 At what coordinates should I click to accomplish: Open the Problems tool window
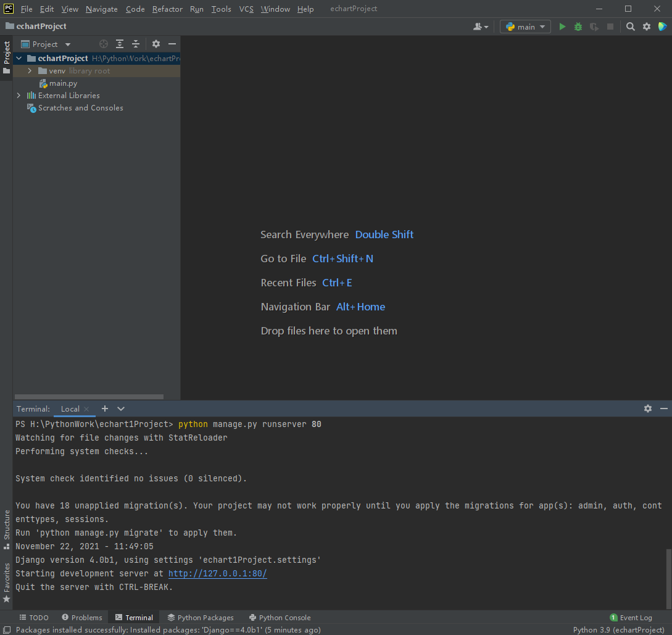coord(82,618)
